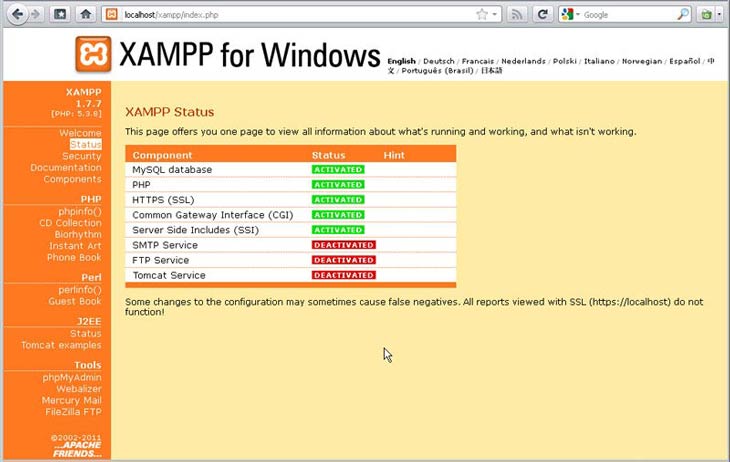Open Tomcat examples link
This screenshot has width=730, height=462.
coord(61,345)
